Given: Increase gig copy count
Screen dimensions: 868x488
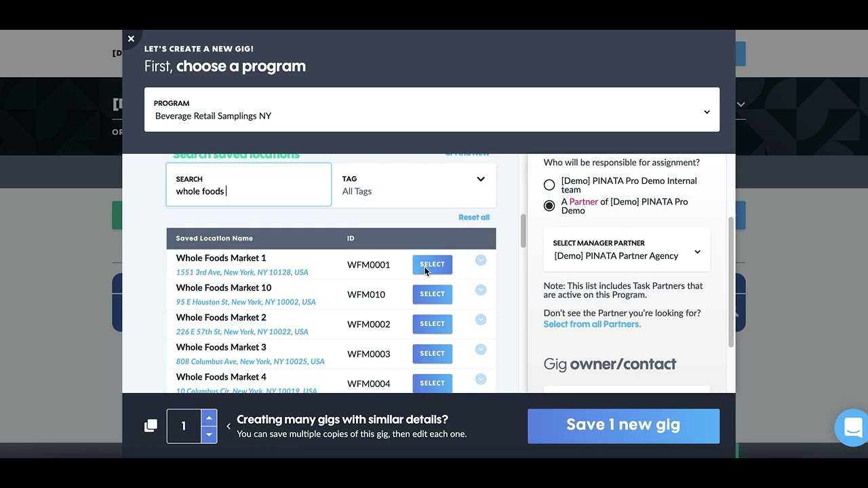Looking at the screenshot, I should 209,418.
